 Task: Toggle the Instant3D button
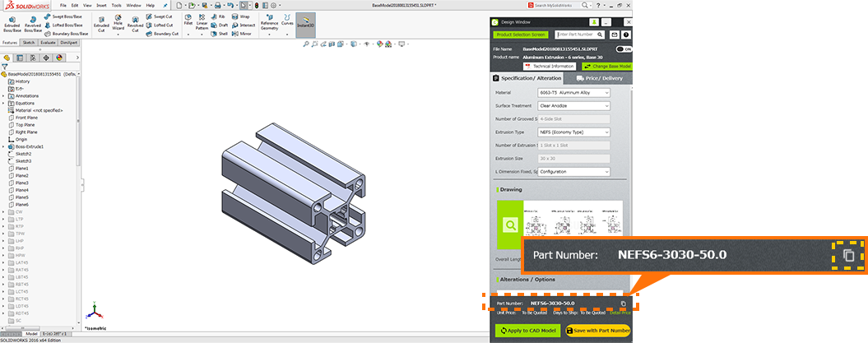305,25
